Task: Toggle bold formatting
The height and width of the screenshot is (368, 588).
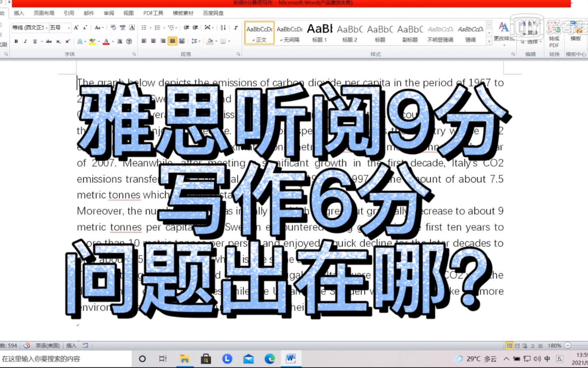Action: pyautogui.click(x=16, y=41)
